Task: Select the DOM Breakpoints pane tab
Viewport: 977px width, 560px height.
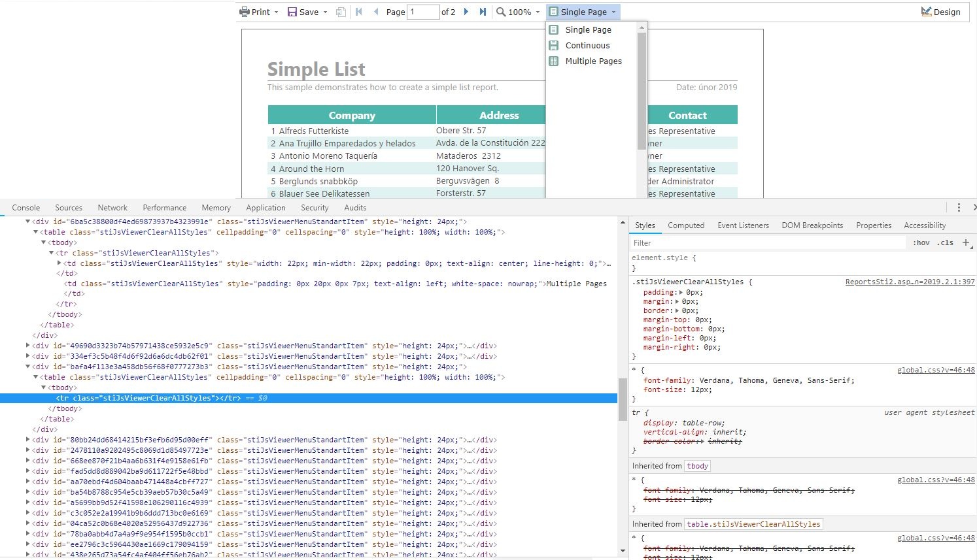Action: click(x=812, y=225)
